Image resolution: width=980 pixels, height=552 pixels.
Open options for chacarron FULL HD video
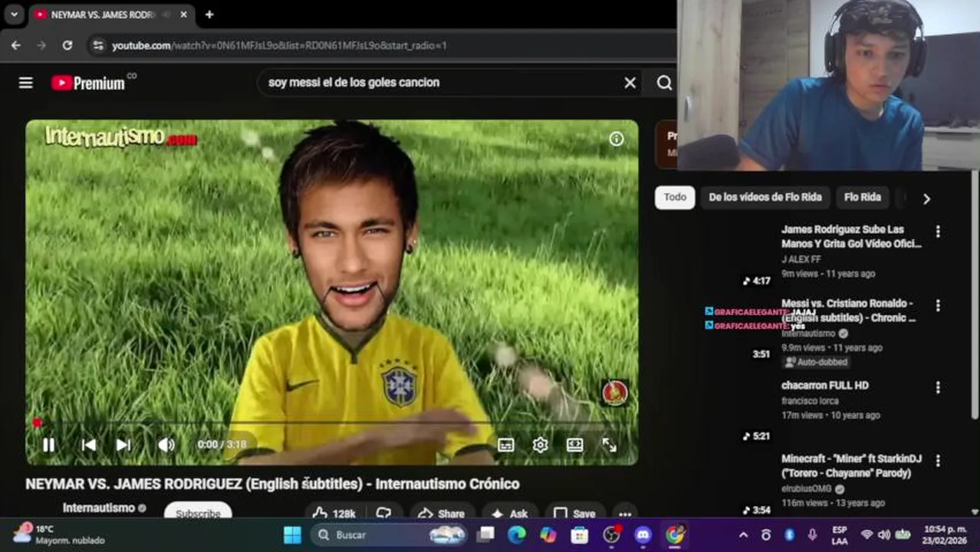[x=938, y=387]
